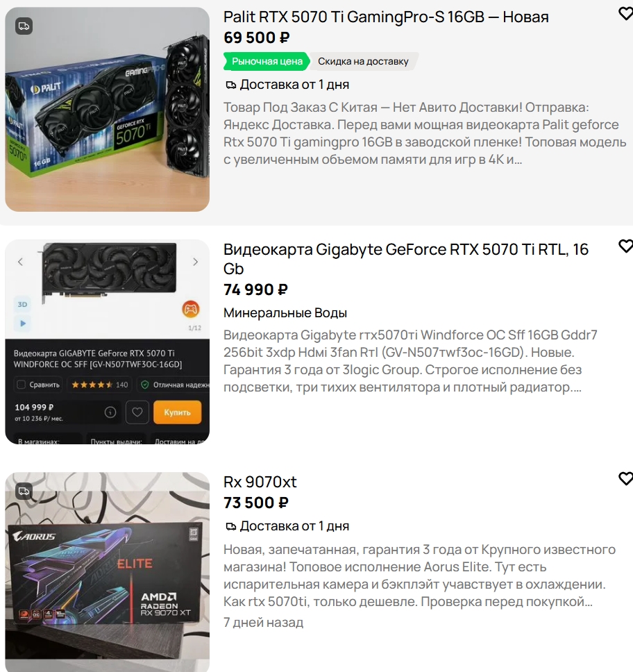Click heart icon inside Gigabyte store screenshot
633x672 pixels.
click(x=137, y=412)
